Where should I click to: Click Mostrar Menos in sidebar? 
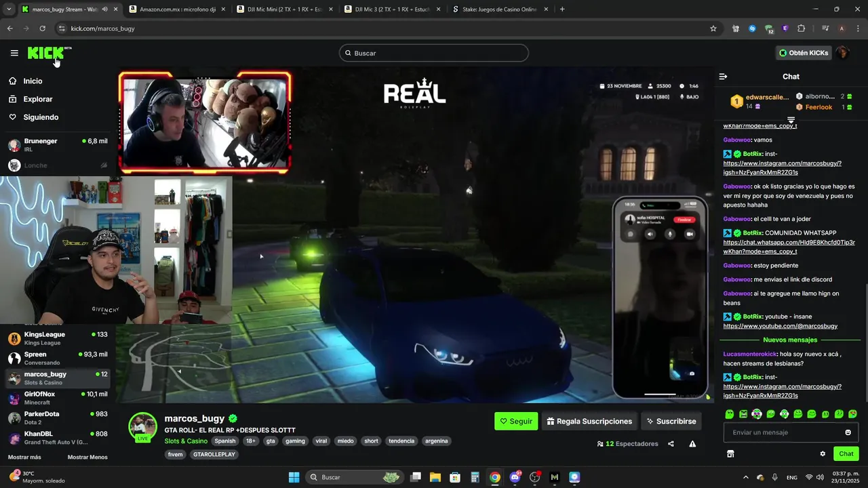pos(87,457)
